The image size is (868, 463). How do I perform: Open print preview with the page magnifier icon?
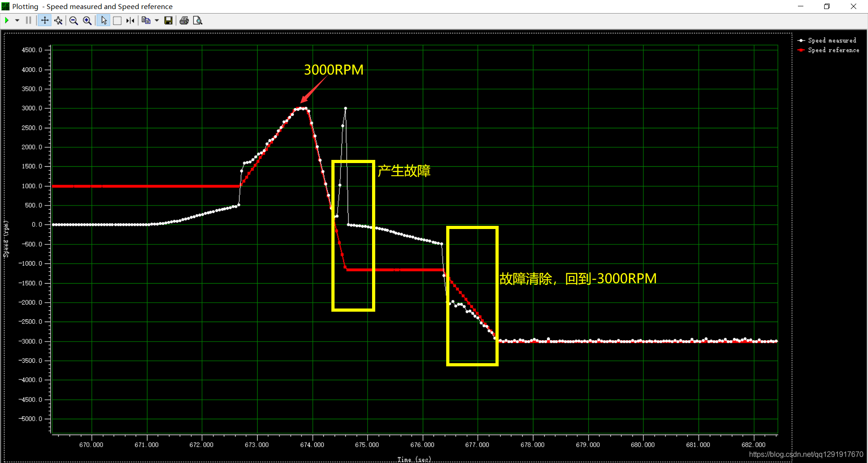point(198,20)
